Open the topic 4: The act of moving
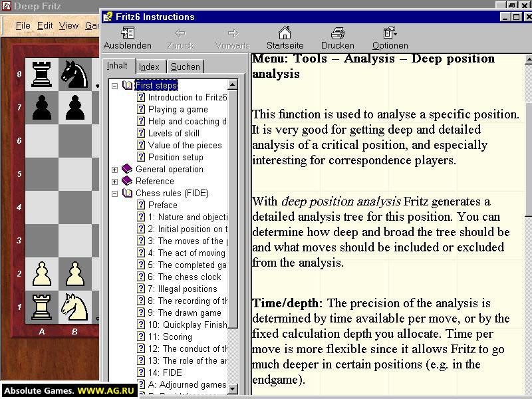The height and width of the screenshot is (399, 532). [187, 253]
